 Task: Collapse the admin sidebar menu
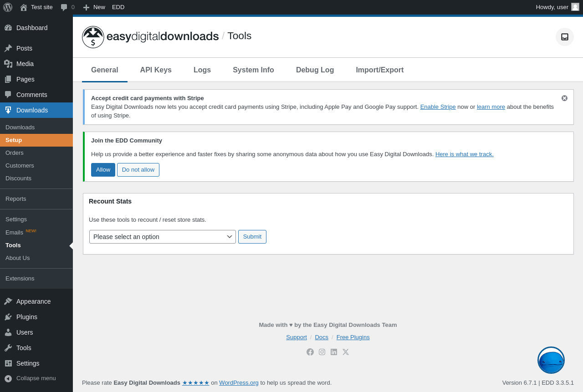tap(36, 378)
